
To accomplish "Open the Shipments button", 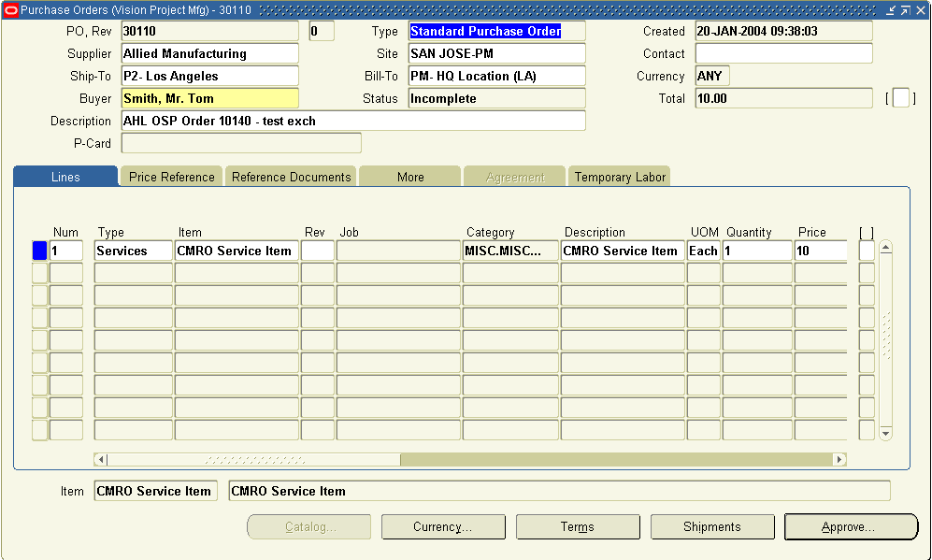I will [712, 526].
